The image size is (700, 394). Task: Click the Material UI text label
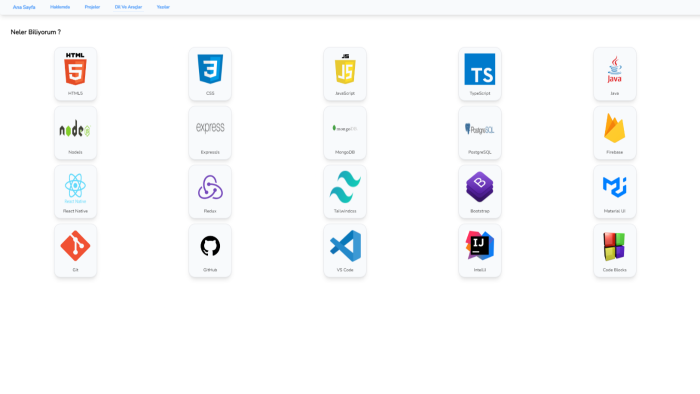(x=615, y=211)
